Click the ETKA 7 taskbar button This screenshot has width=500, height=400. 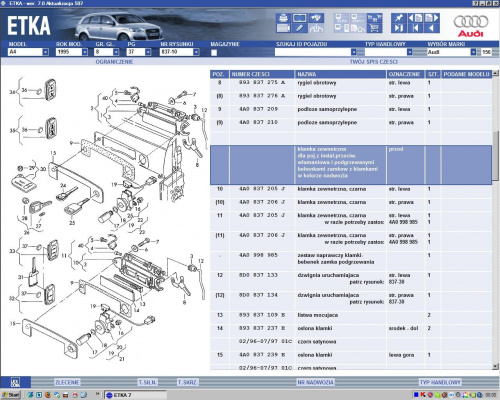(x=135, y=395)
